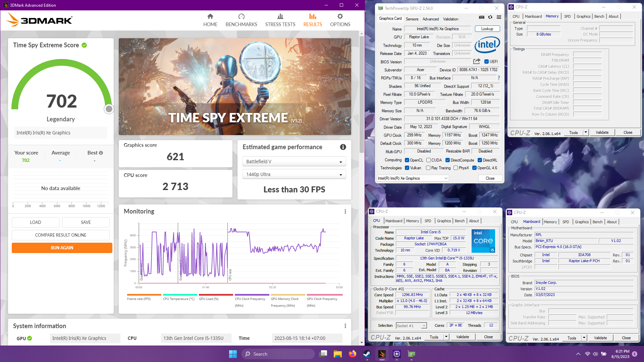This screenshot has height=362, width=644.
Task: Toggle the OpenCL checkbox
Action: pyautogui.click(x=407, y=160)
